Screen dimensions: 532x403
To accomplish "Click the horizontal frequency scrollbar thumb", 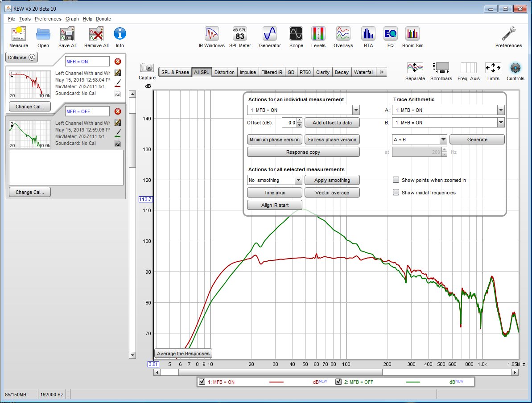I will click(x=280, y=372).
